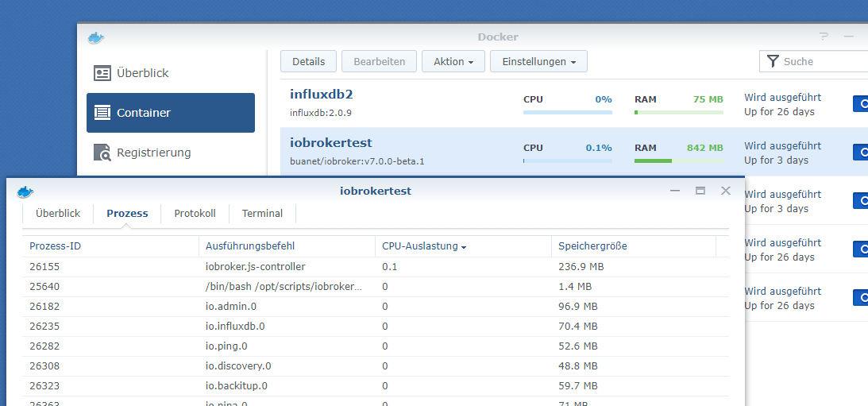Click the filter funnel icon in search box
This screenshot has height=406, width=868.
(773, 61)
